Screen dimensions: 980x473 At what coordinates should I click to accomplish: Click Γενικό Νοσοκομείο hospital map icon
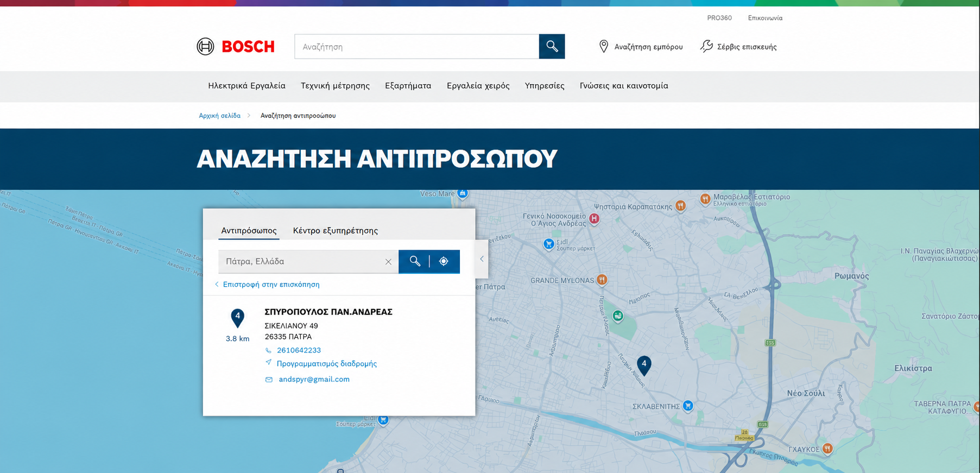pyautogui.click(x=595, y=219)
